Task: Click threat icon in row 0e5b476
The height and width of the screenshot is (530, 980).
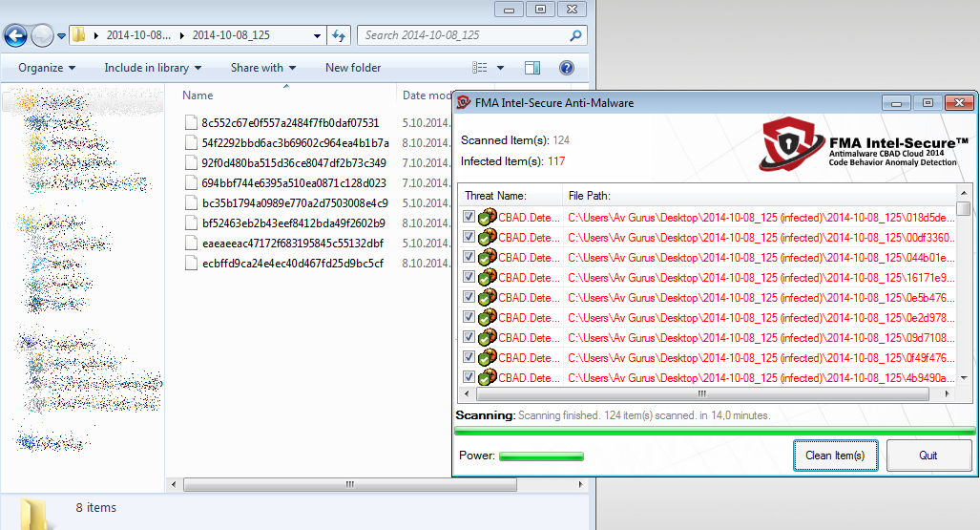Action: 488,297
